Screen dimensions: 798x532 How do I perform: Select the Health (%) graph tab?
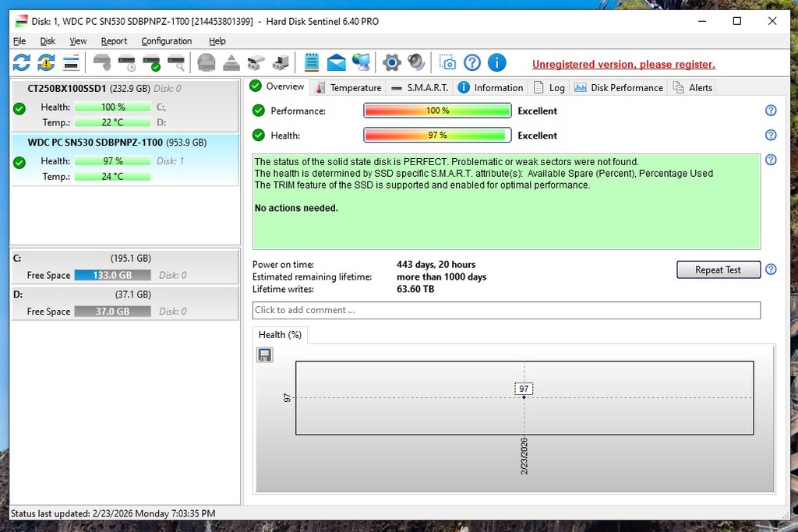(280, 335)
